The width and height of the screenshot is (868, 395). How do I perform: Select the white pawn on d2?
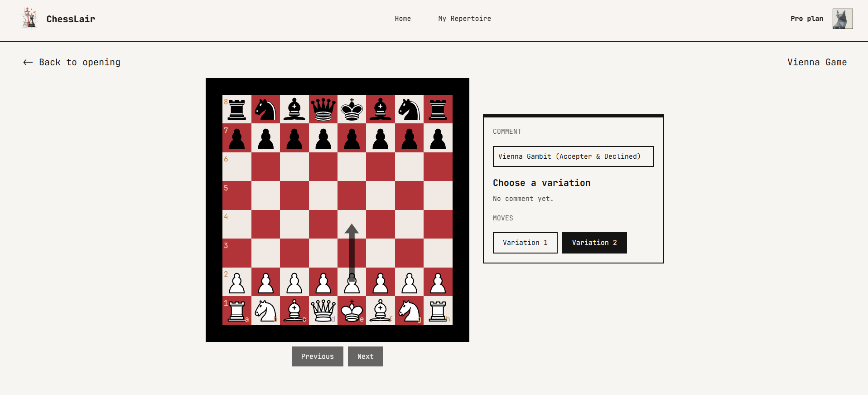click(x=323, y=283)
